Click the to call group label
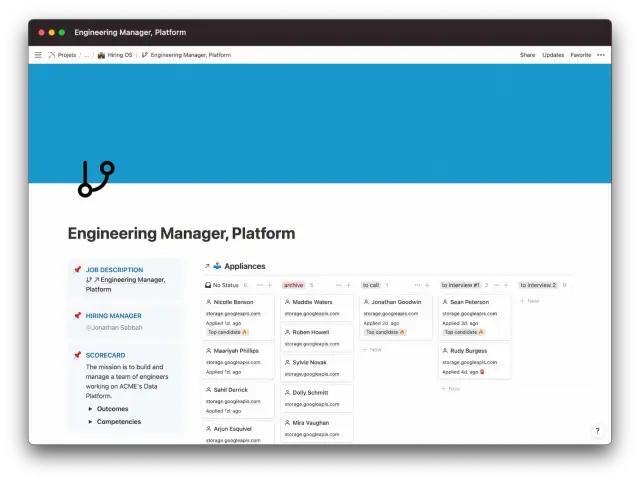 (371, 285)
